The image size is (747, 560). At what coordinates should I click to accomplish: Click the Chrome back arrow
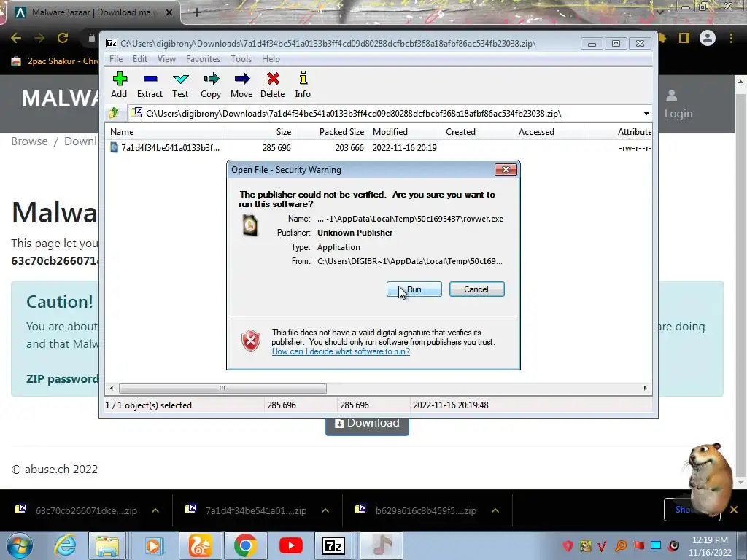click(16, 38)
